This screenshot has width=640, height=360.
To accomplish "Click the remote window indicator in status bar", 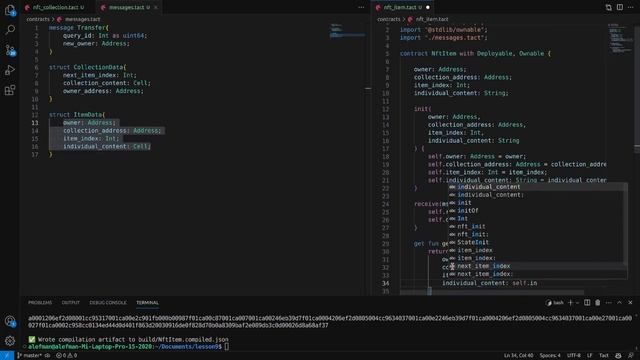I will click(7, 356).
